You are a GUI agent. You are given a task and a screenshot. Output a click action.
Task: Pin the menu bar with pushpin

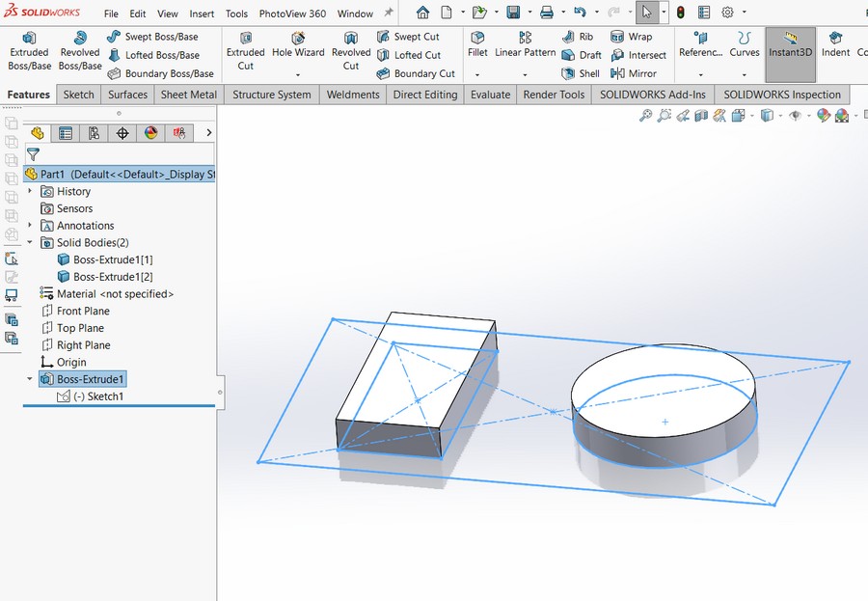[x=389, y=13]
